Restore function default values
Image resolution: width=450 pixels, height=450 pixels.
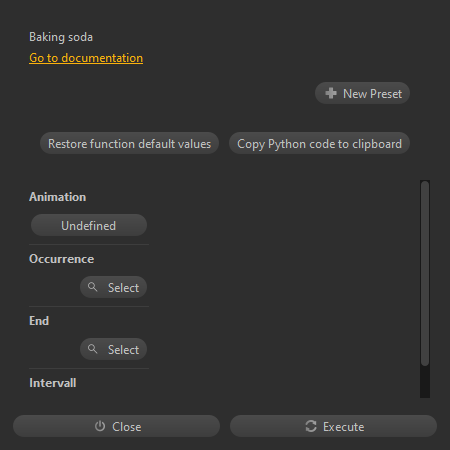pyautogui.click(x=129, y=143)
